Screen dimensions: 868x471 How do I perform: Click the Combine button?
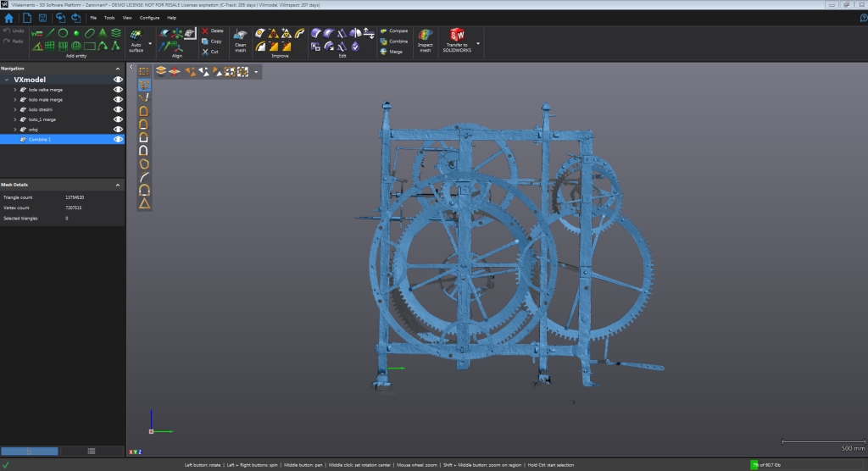click(x=393, y=41)
